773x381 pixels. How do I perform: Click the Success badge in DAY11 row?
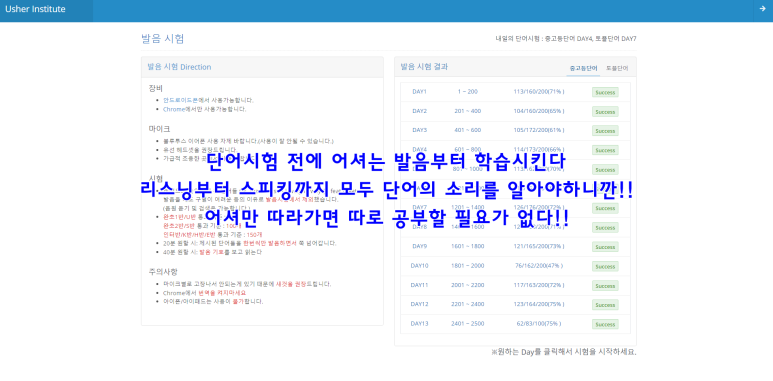tap(605, 285)
